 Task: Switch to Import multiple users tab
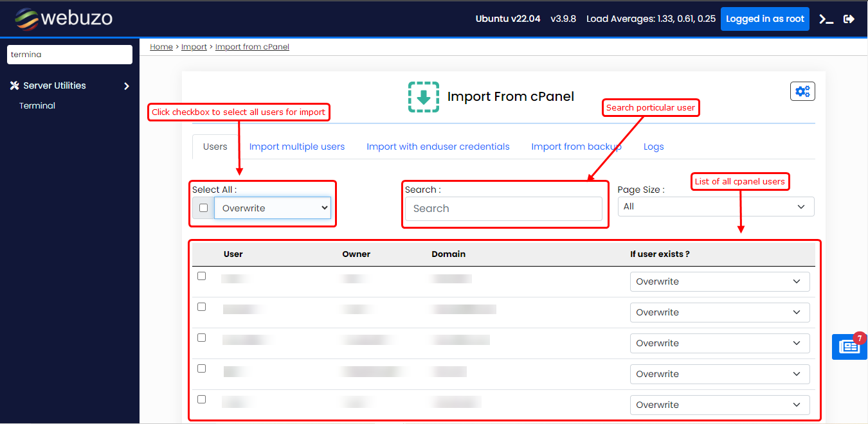(297, 146)
